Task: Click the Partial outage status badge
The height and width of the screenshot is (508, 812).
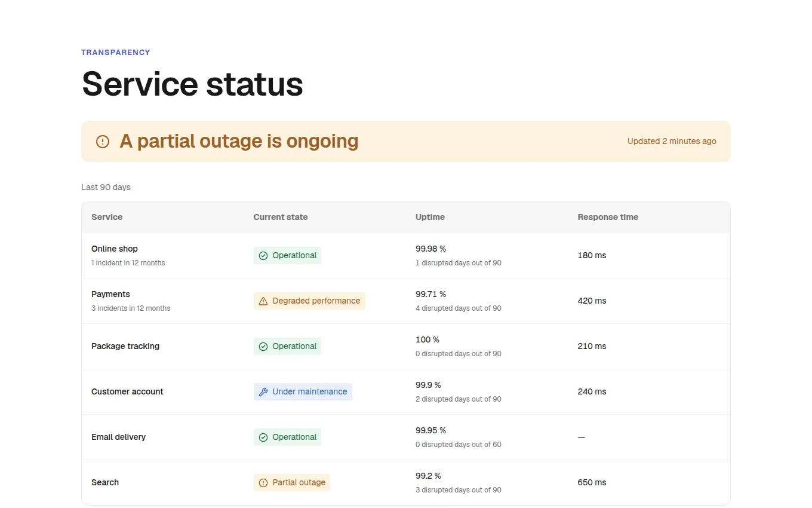Action: [292, 483]
